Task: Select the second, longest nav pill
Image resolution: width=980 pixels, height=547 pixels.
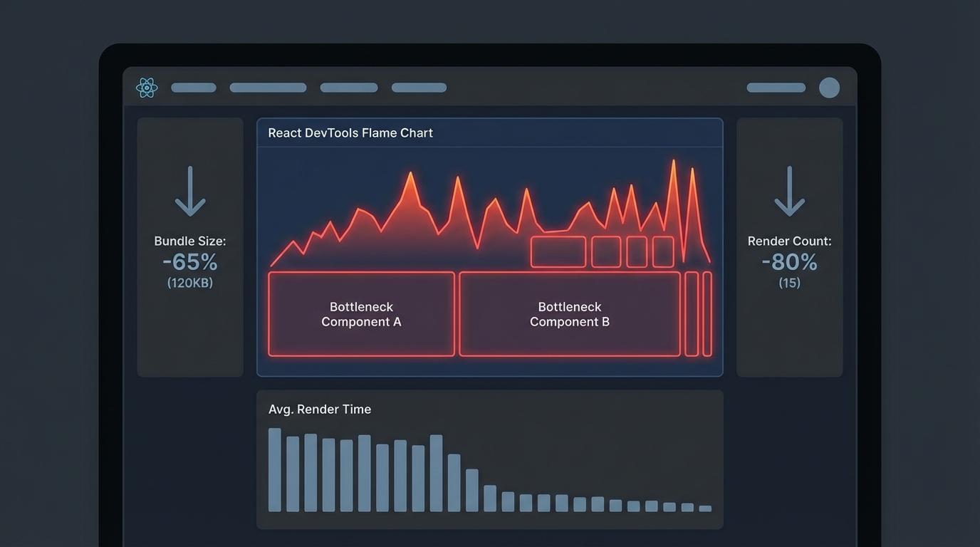Action: pyautogui.click(x=268, y=88)
